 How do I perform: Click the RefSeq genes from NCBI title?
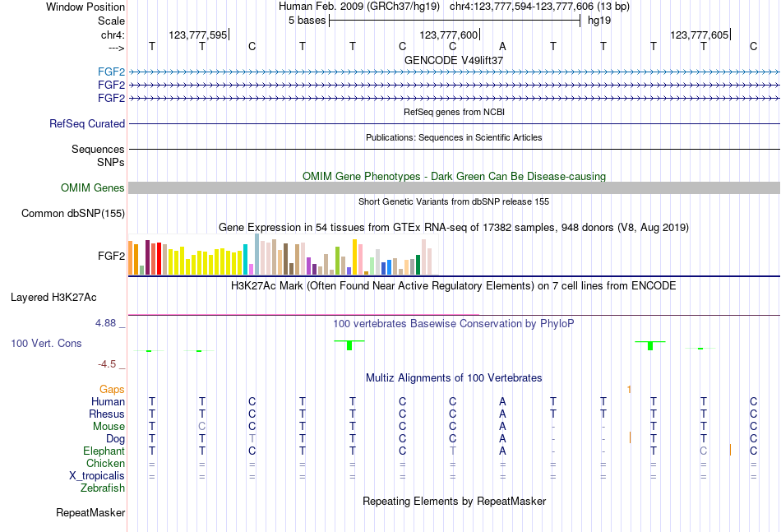click(x=454, y=112)
